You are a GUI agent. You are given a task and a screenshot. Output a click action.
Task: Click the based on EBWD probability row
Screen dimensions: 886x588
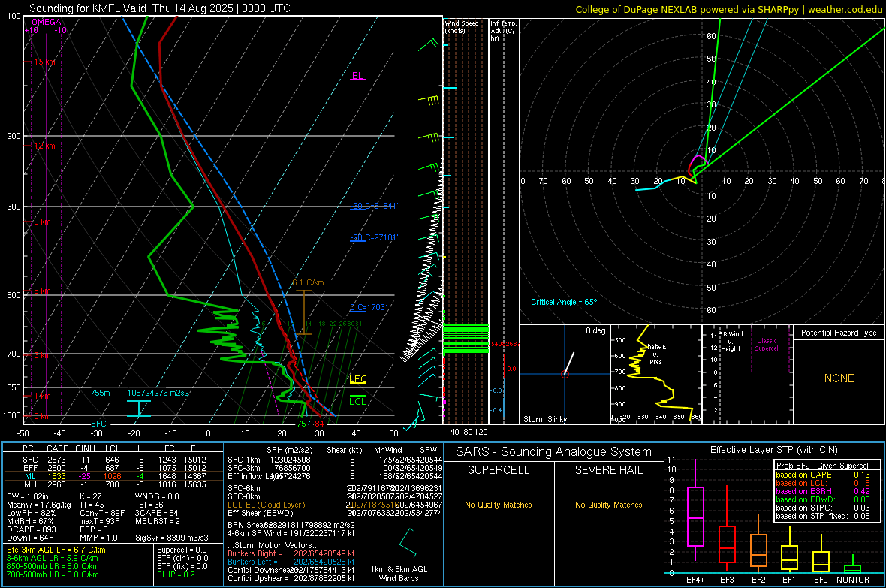(823, 499)
